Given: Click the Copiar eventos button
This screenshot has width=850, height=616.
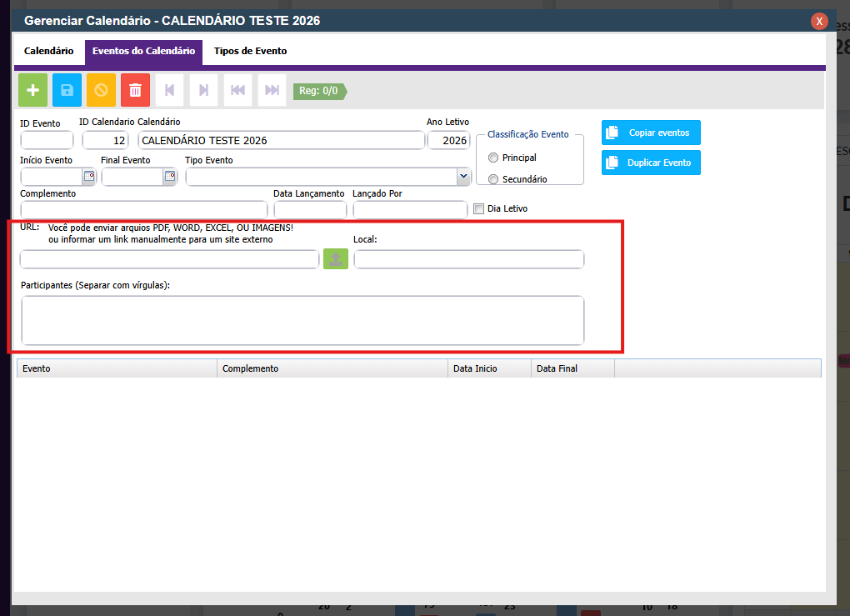Looking at the screenshot, I should click(x=651, y=133).
